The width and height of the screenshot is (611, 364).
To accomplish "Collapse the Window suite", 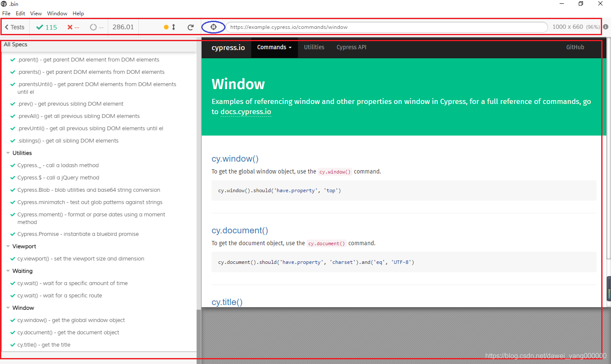I will click(x=23, y=308).
